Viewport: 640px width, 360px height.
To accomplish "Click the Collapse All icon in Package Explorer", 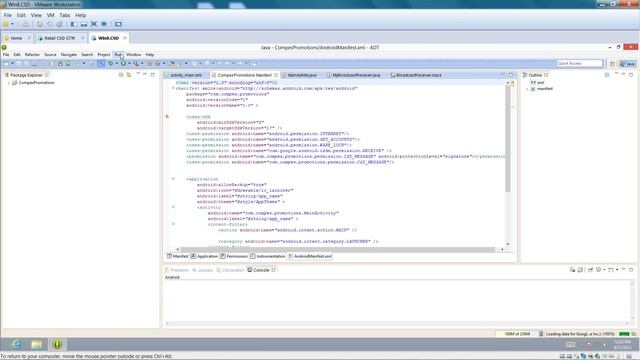I will tap(121, 75).
